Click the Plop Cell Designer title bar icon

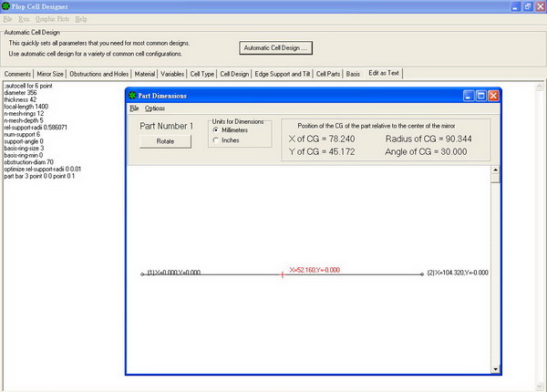click(x=8, y=6)
